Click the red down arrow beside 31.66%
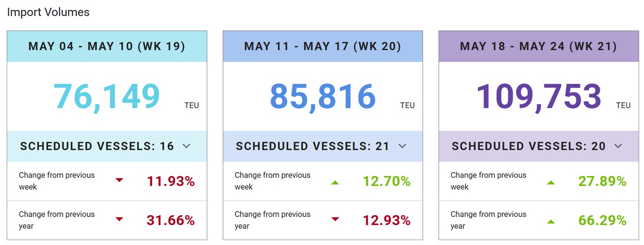This screenshot has width=644, height=245. 119,220
